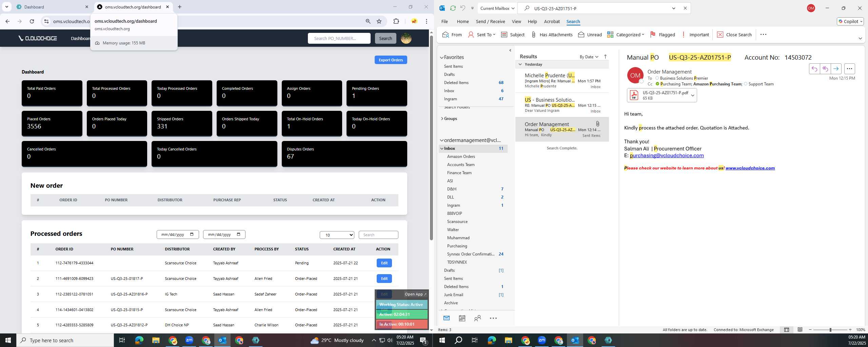The image size is (868, 347).
Task: Filter search by From in Outlook
Action: click(452, 35)
